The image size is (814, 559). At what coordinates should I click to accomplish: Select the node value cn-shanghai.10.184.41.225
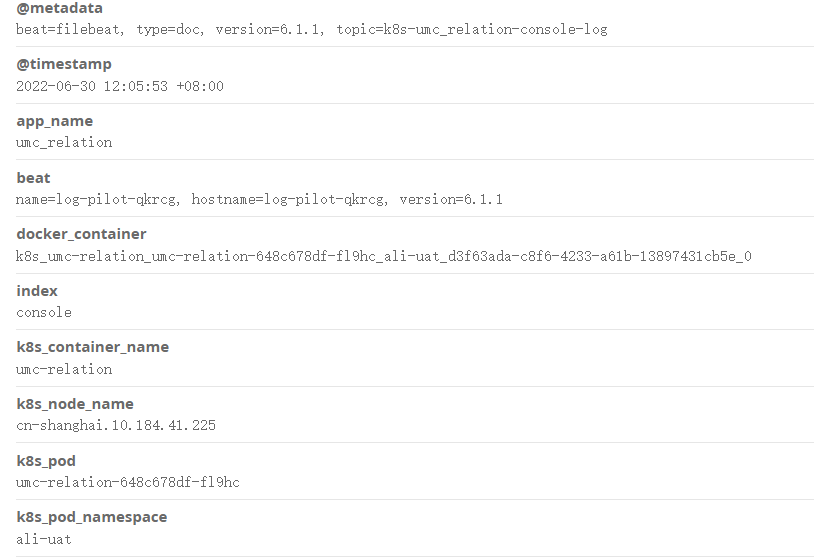(x=116, y=426)
